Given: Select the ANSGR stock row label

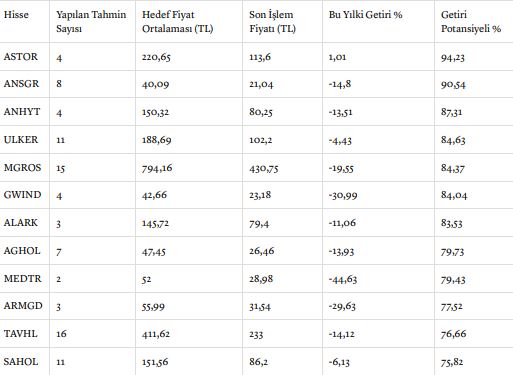Looking at the screenshot, I should tap(21, 84).
